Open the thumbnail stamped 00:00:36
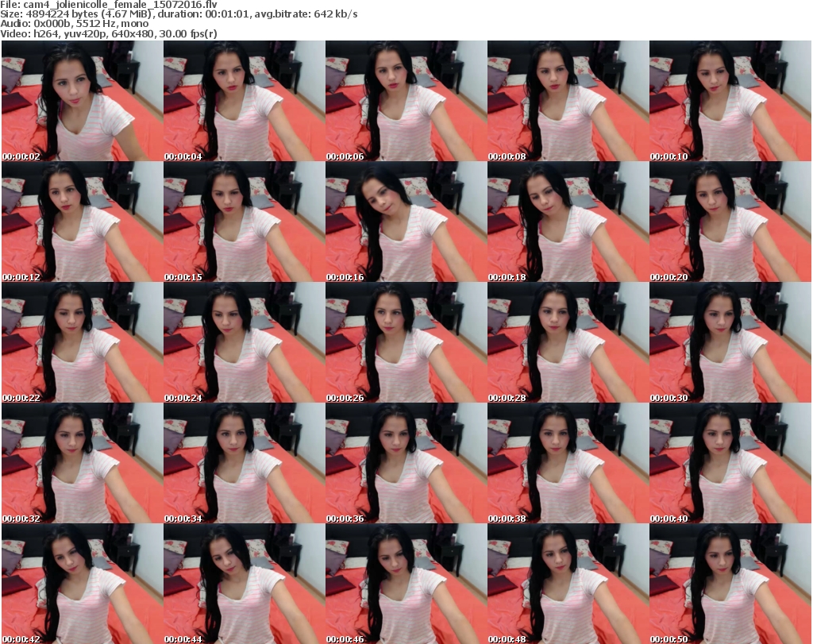 [406, 464]
